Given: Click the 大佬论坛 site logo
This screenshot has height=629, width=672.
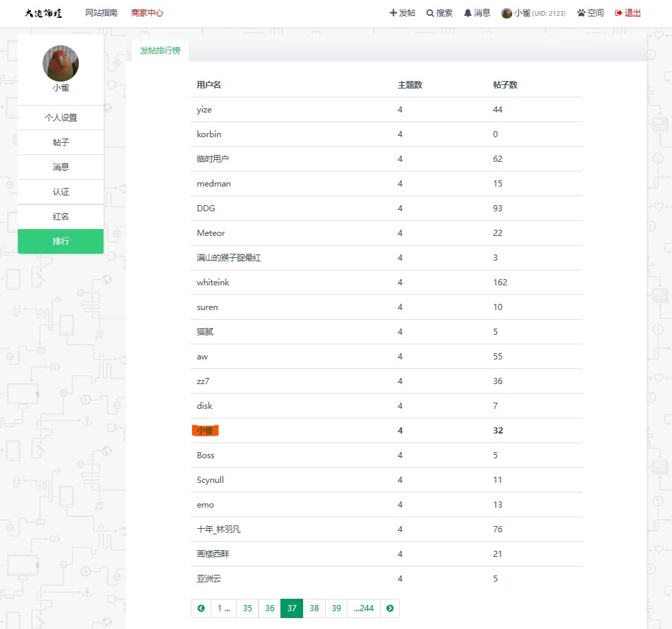Looking at the screenshot, I should 43,13.
